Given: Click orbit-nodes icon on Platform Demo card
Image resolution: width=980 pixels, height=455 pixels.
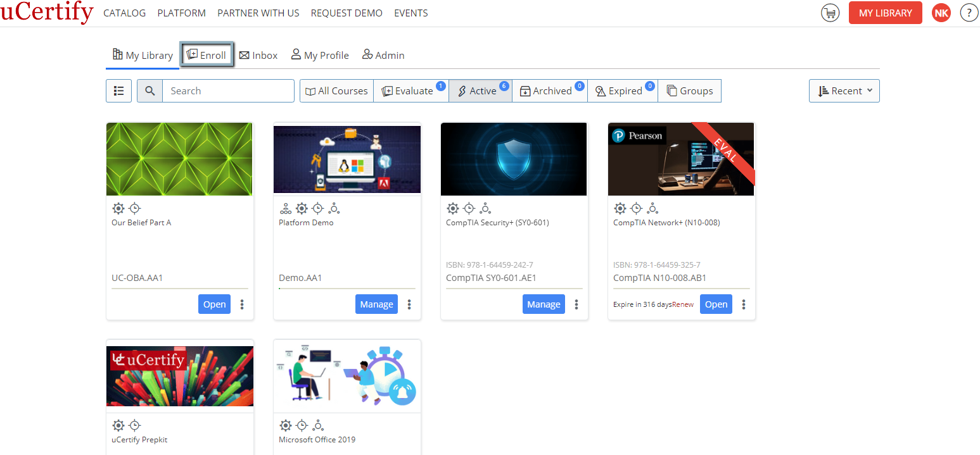Looking at the screenshot, I should coord(334,208).
